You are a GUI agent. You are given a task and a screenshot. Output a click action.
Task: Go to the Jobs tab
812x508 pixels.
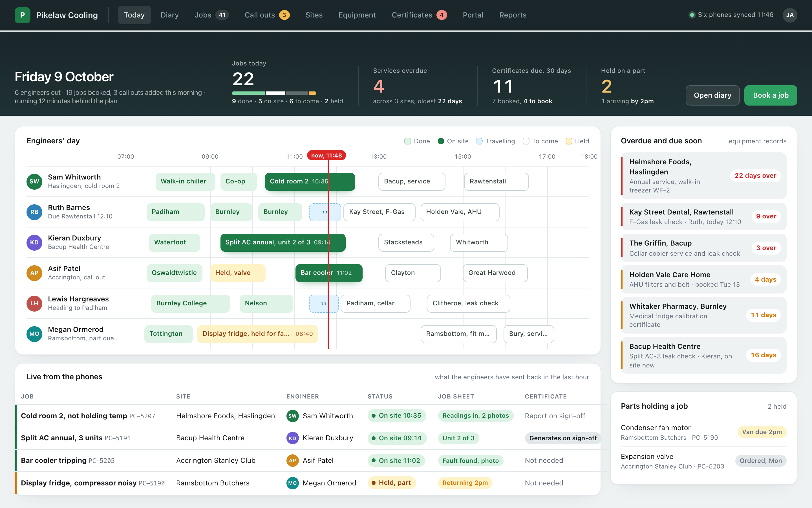(x=211, y=15)
